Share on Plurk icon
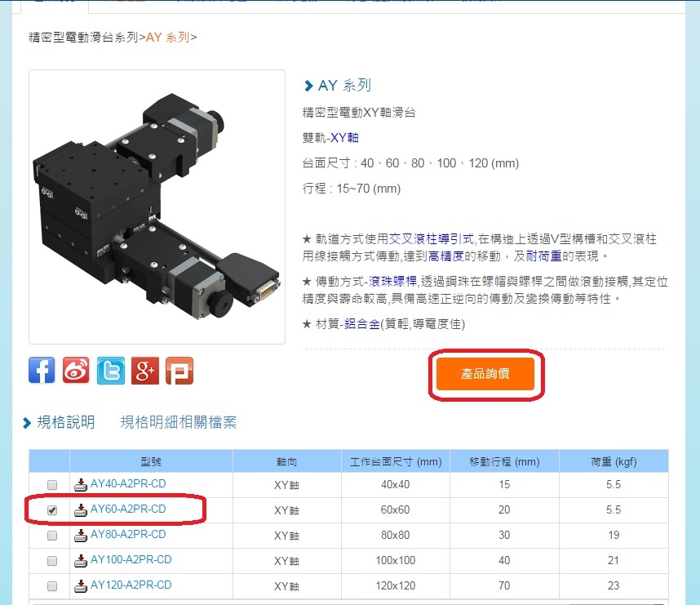The image size is (700, 605). coord(179,371)
